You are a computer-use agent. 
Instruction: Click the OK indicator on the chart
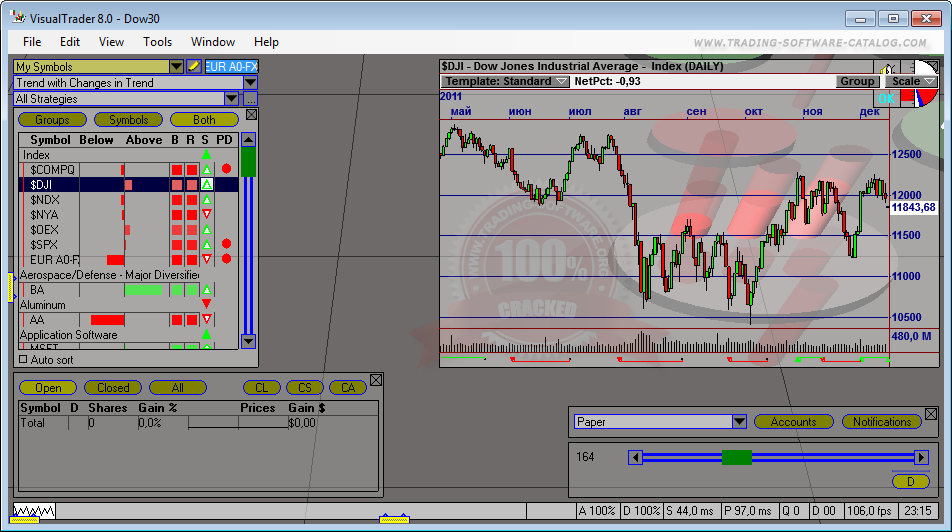[886, 99]
